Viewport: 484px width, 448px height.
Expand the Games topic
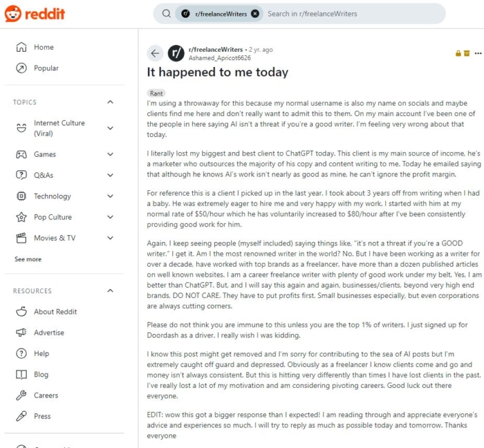click(x=110, y=154)
